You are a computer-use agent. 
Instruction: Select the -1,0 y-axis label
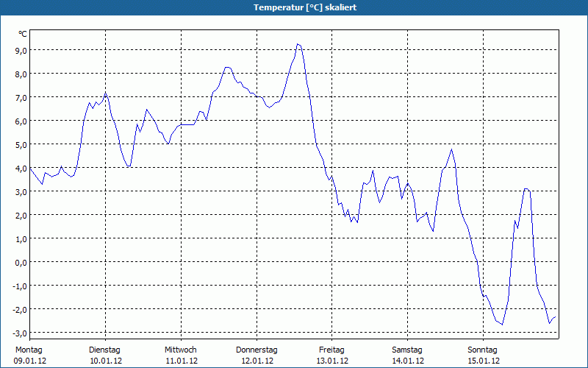click(19, 286)
